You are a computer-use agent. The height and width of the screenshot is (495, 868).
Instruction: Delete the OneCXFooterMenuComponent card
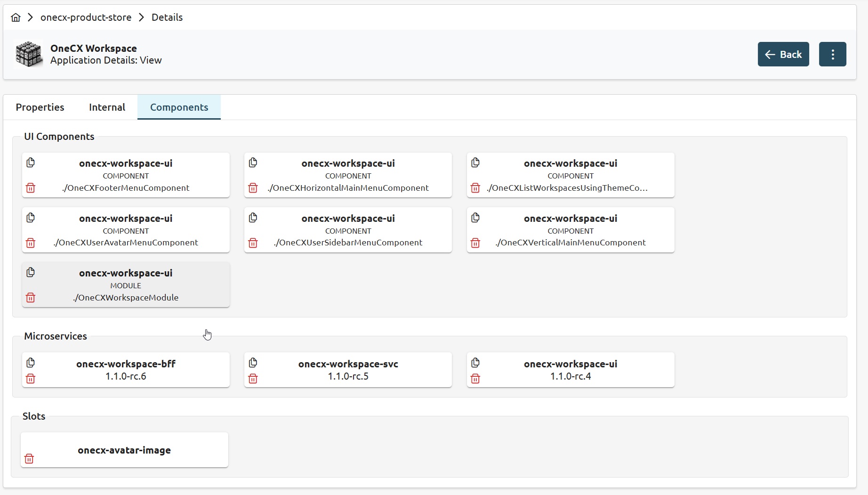coord(31,188)
